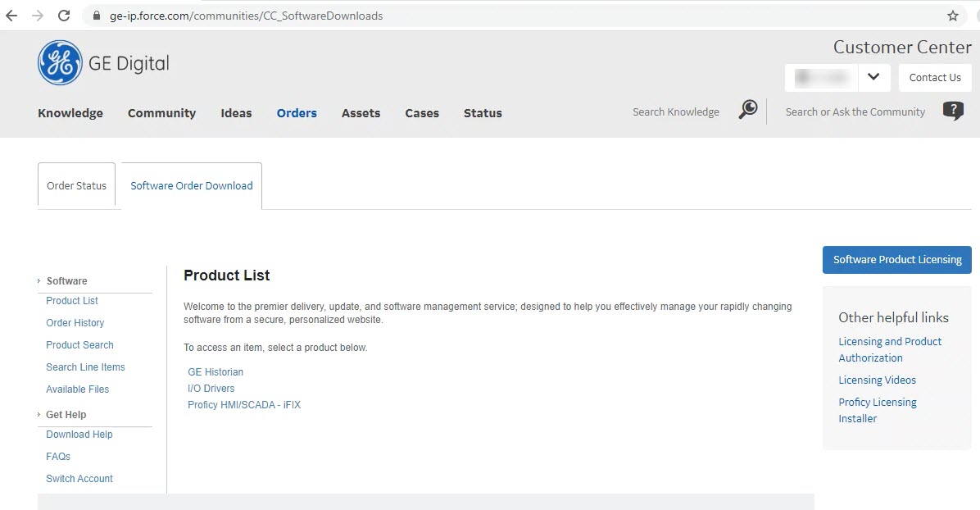Open Licensing Videos link

tap(878, 380)
